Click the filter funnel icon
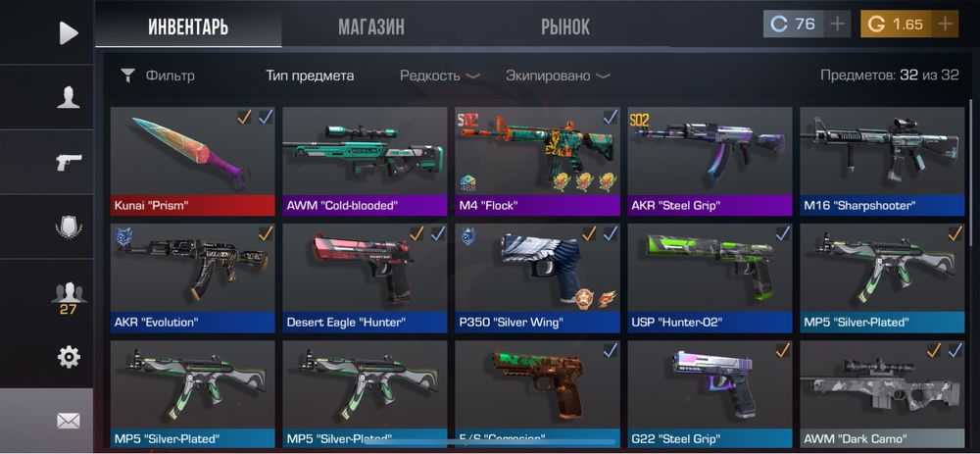980x454 pixels. point(127,76)
